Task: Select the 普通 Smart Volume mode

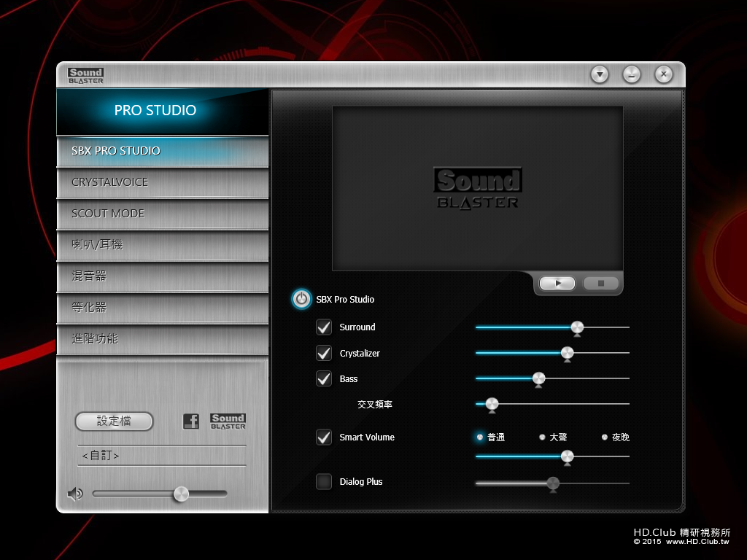Action: coord(480,437)
